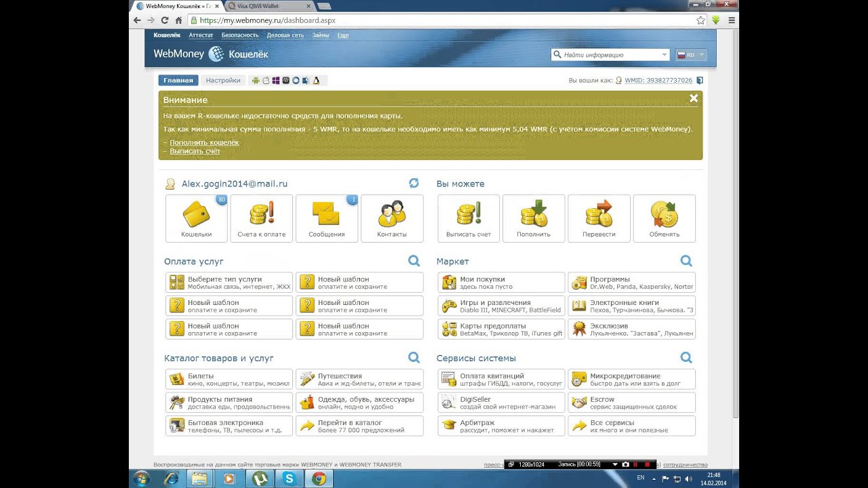This screenshot has height=488, width=868.
Task: Click the Windows Start button
Action: 142,479
